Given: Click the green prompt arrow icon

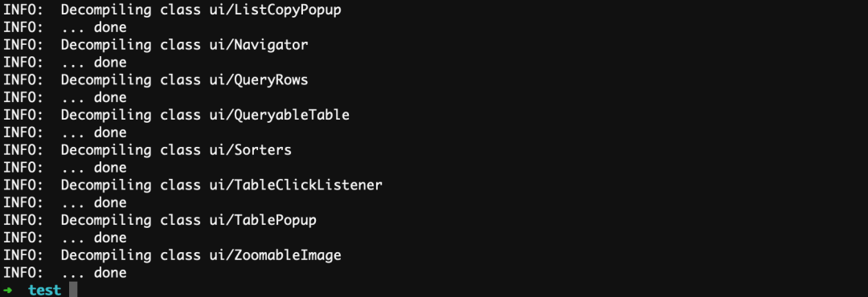Looking at the screenshot, I should (x=8, y=290).
